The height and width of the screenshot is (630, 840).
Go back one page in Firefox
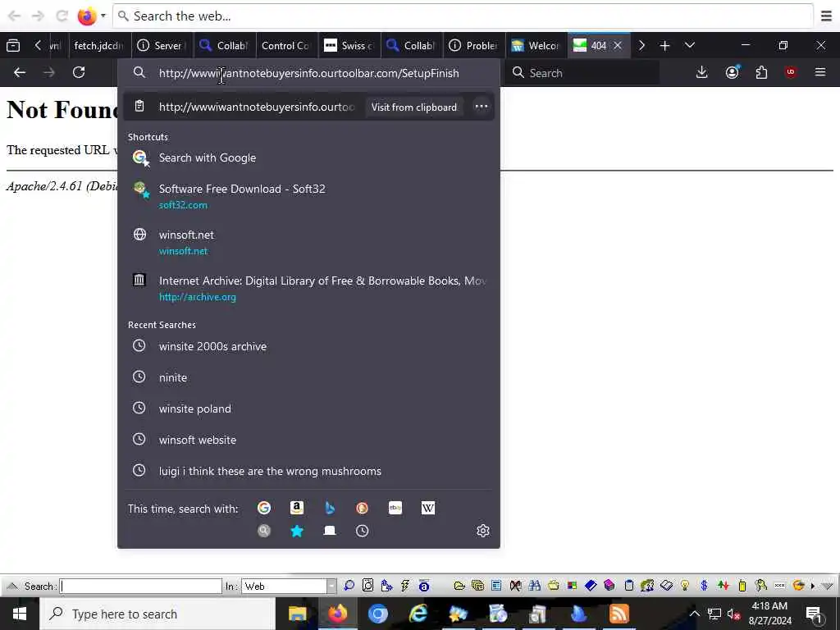point(20,72)
